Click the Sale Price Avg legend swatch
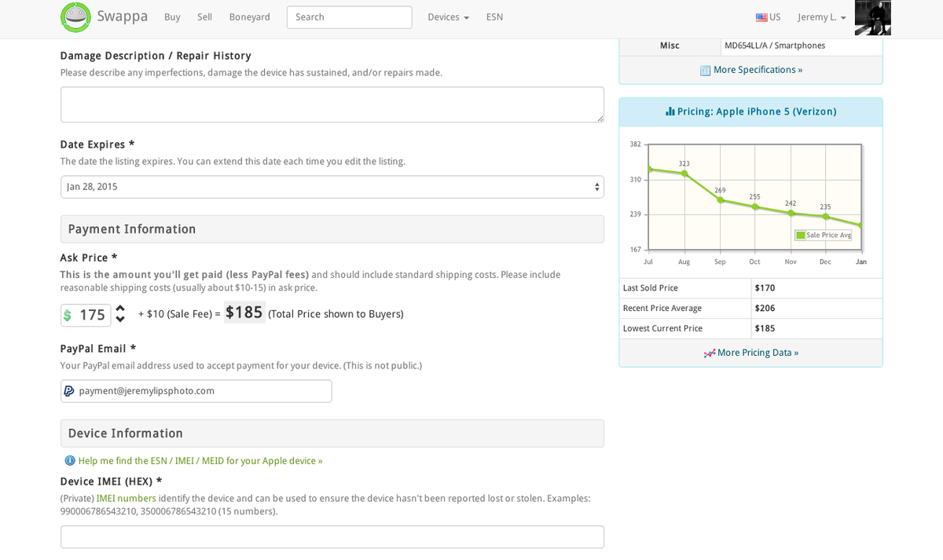Viewport: 943px width, 560px height. click(x=801, y=235)
